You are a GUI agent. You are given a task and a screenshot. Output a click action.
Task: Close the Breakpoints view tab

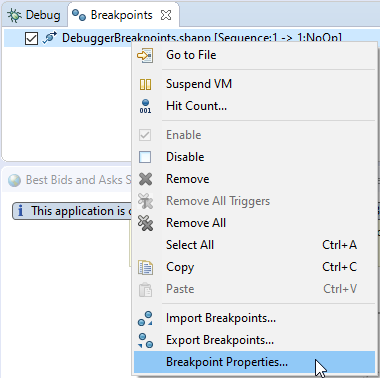point(166,15)
